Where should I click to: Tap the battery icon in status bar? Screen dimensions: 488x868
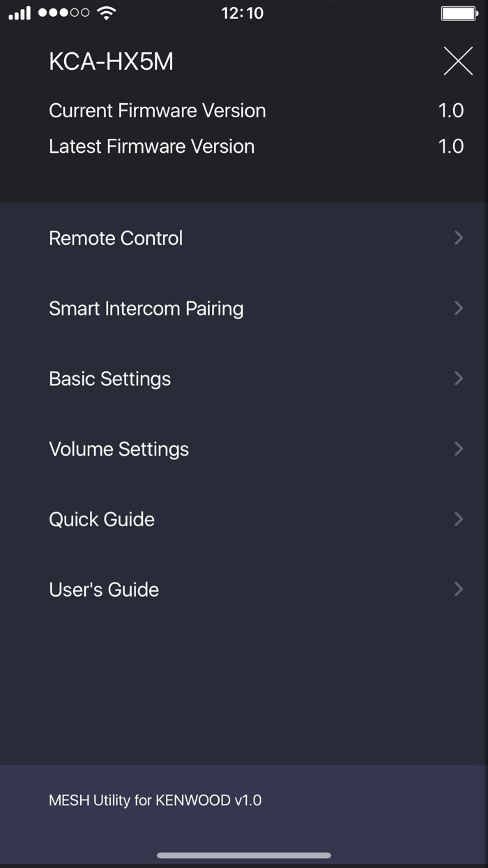tap(459, 13)
